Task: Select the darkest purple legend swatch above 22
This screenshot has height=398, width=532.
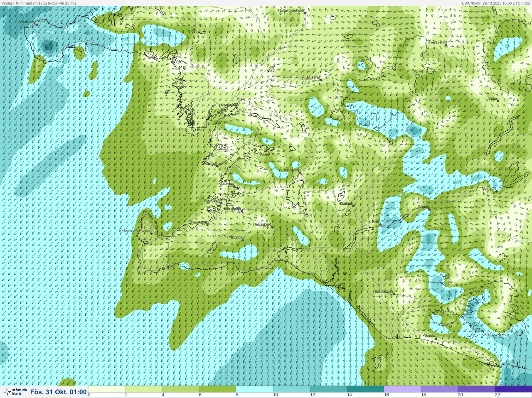Action: point(513,389)
